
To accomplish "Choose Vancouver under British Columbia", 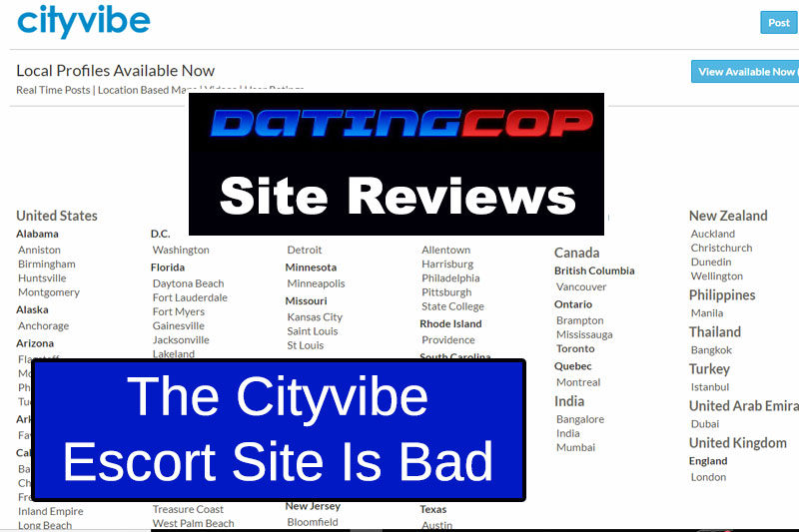I will coord(581,286).
